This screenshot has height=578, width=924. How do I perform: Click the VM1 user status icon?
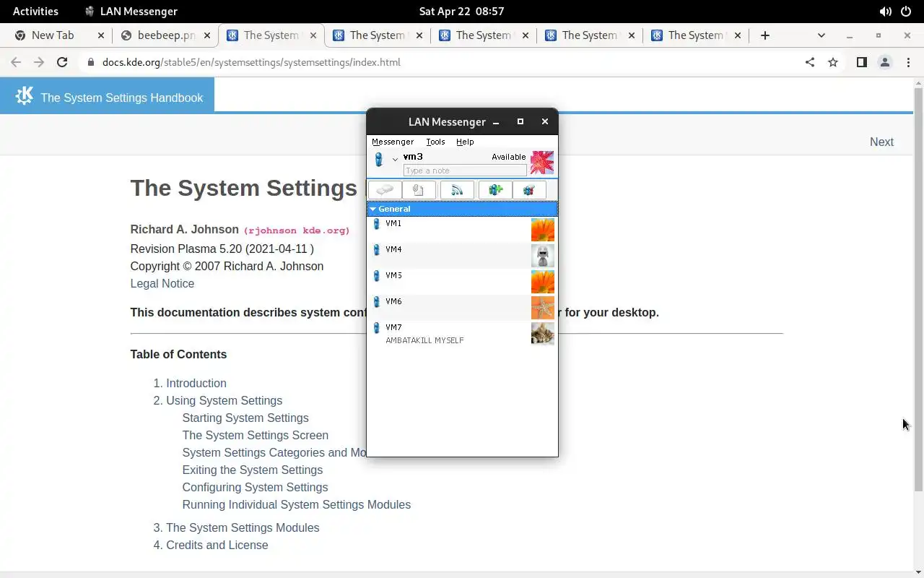coord(376,224)
